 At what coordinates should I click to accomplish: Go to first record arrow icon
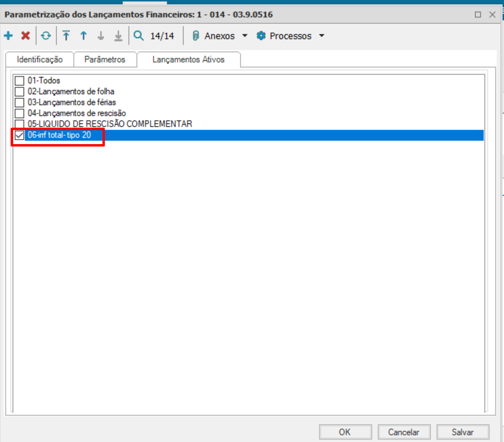(x=66, y=36)
